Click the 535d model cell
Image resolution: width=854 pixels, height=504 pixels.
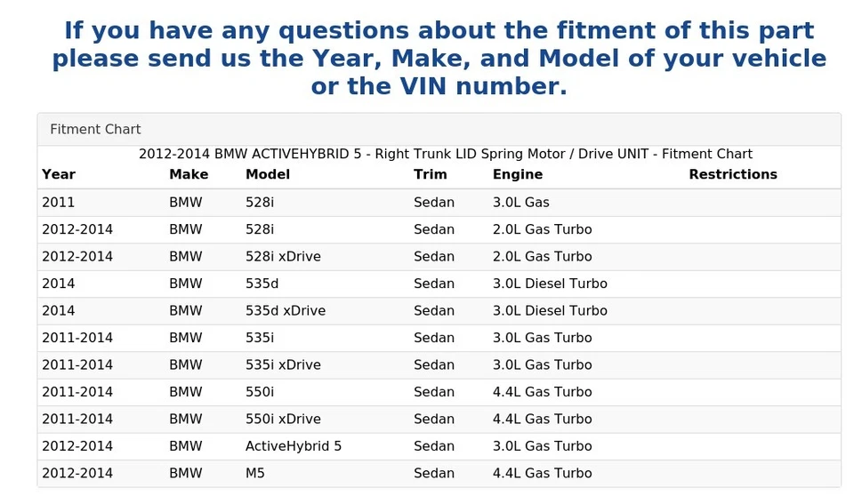(x=262, y=284)
